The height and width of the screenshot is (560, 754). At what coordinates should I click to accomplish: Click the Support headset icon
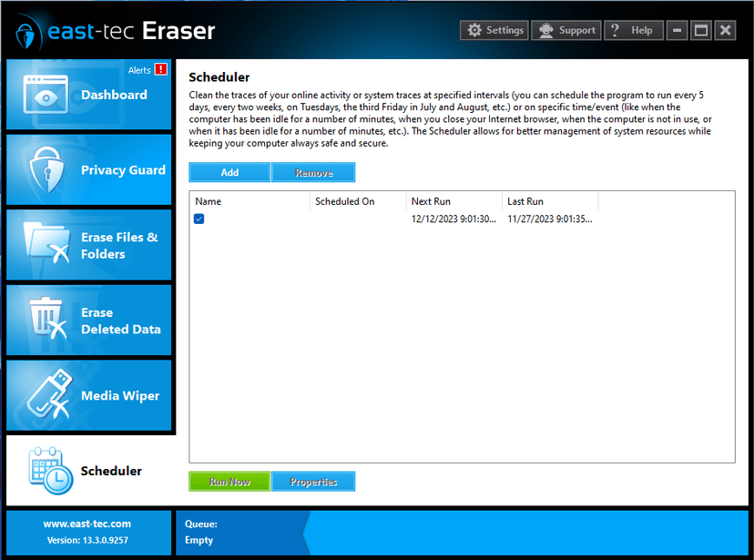point(545,30)
